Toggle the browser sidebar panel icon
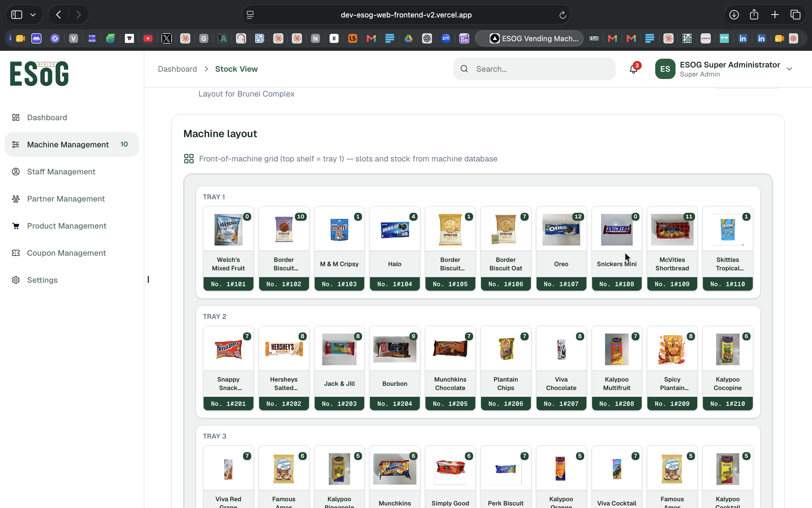812x508 pixels. 17,15
